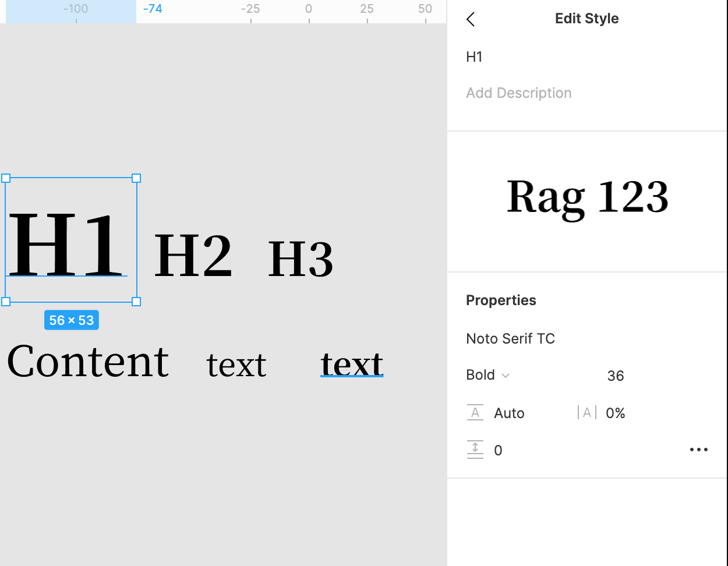The image size is (728, 566).
Task: Open the three-dot type details menu
Action: point(698,450)
